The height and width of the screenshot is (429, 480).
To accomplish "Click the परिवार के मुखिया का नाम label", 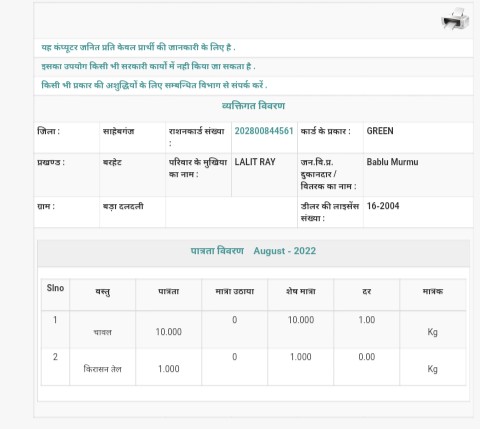I will pyautogui.click(x=198, y=168).
